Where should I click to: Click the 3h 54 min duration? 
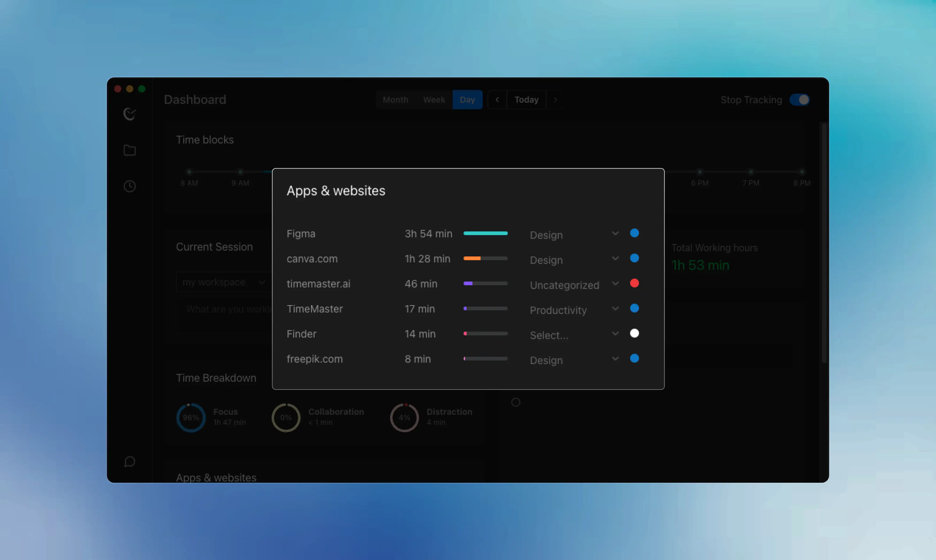point(428,233)
